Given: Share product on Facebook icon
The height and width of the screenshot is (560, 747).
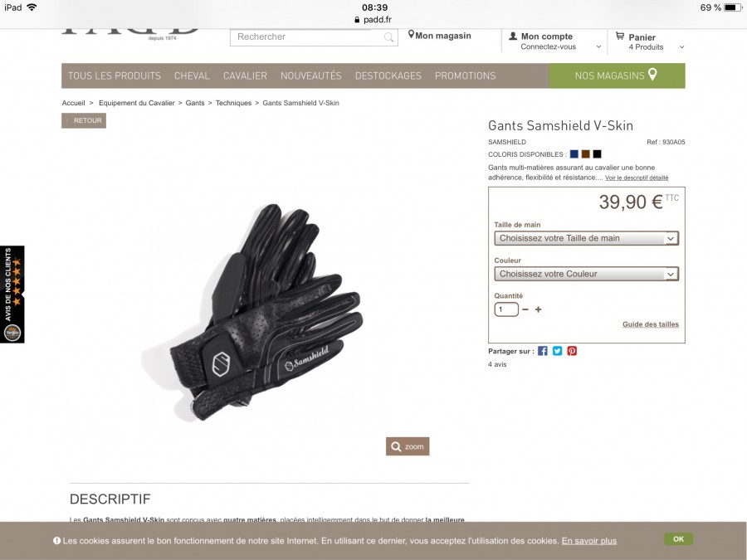Looking at the screenshot, I should 542,351.
